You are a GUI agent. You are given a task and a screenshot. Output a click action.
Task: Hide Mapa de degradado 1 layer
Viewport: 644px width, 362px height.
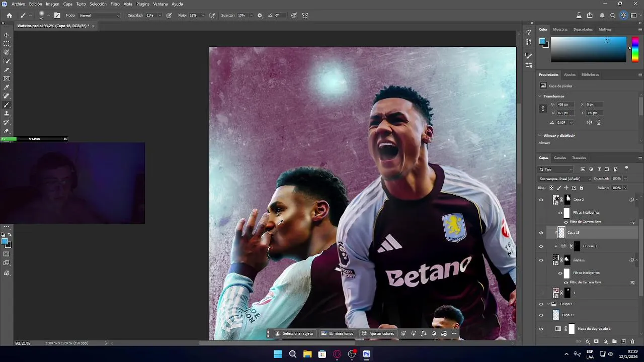(541, 329)
